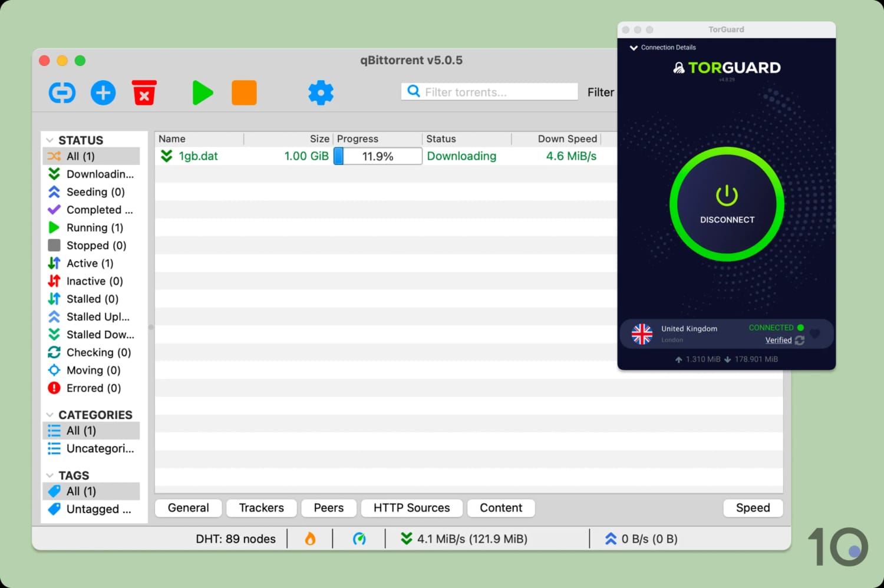Click the Verified link in TorGuard

pyautogui.click(x=778, y=340)
